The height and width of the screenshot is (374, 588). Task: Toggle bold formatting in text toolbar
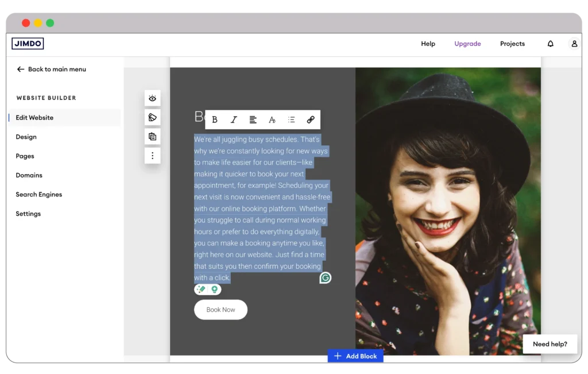pos(215,120)
